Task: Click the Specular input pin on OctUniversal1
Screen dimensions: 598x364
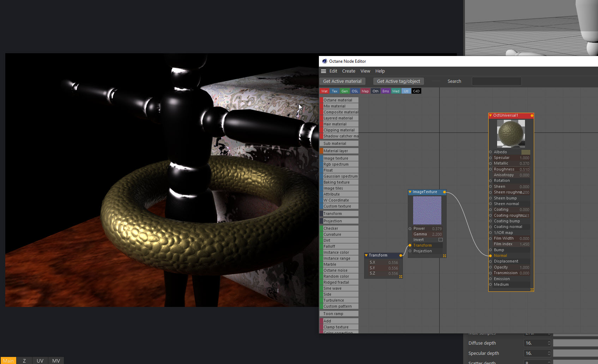Action: [490, 158]
